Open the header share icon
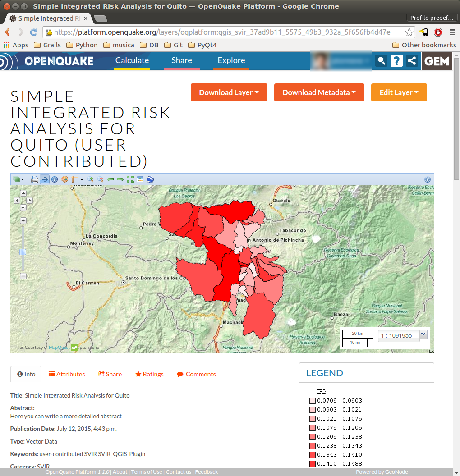This screenshot has height=476, width=460. (411, 61)
